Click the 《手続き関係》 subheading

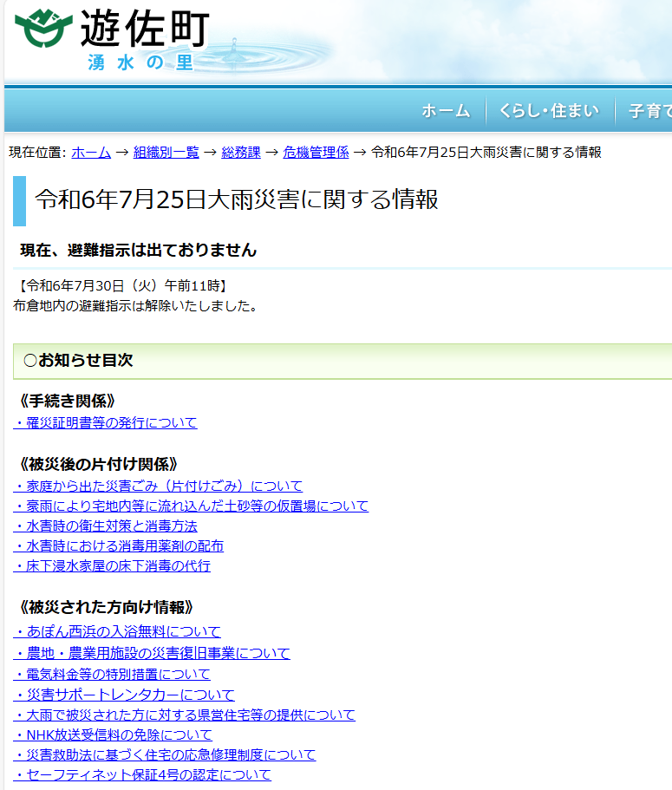(68, 401)
